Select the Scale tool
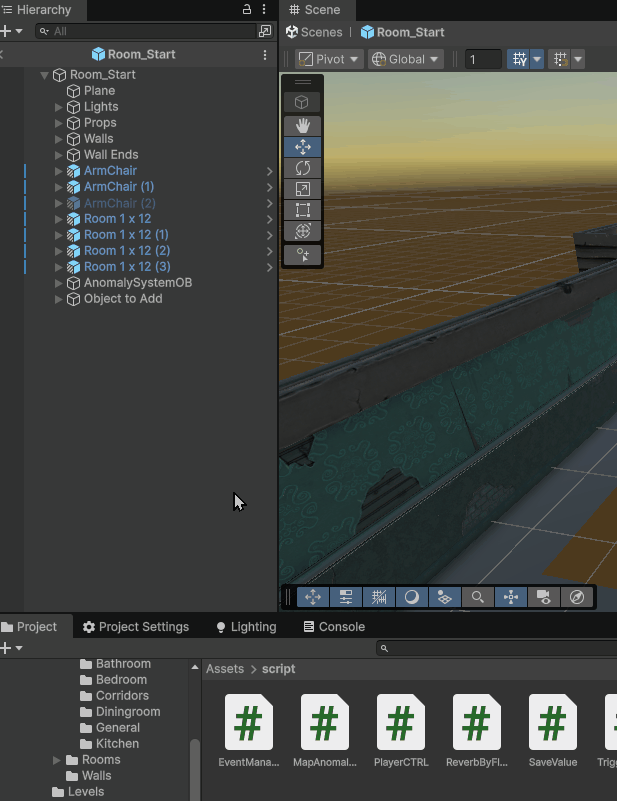617x801 pixels. pos(302,189)
